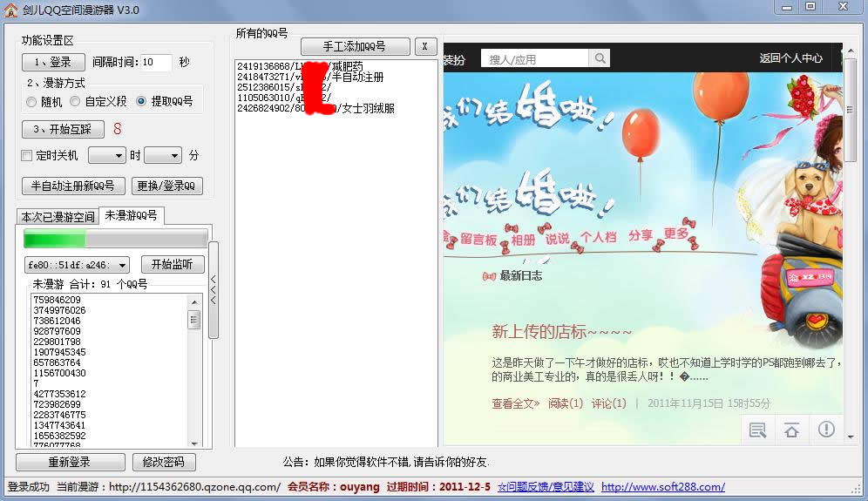Click the up arrow of the QQ list scrollbar
868x501 pixels.
193,302
